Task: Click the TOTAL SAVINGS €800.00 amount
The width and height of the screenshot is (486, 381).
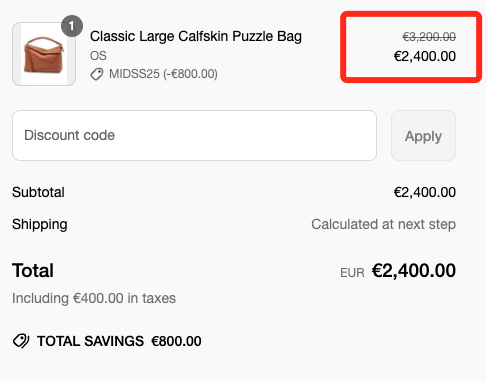Action: tap(176, 341)
